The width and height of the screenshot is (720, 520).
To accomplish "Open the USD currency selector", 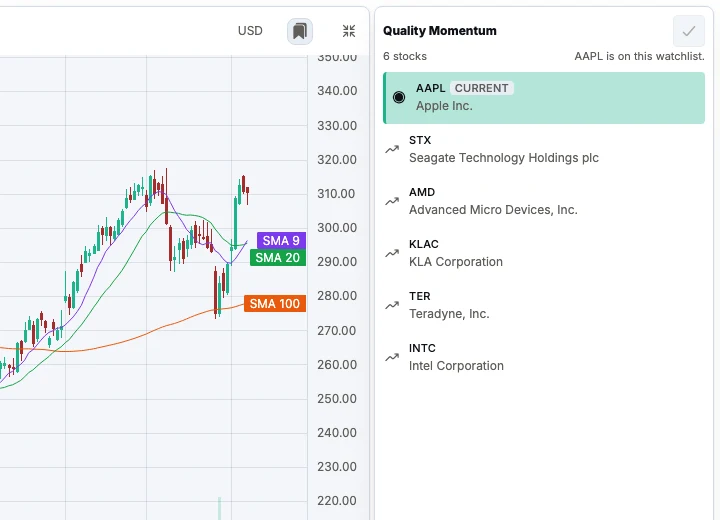I will point(250,31).
